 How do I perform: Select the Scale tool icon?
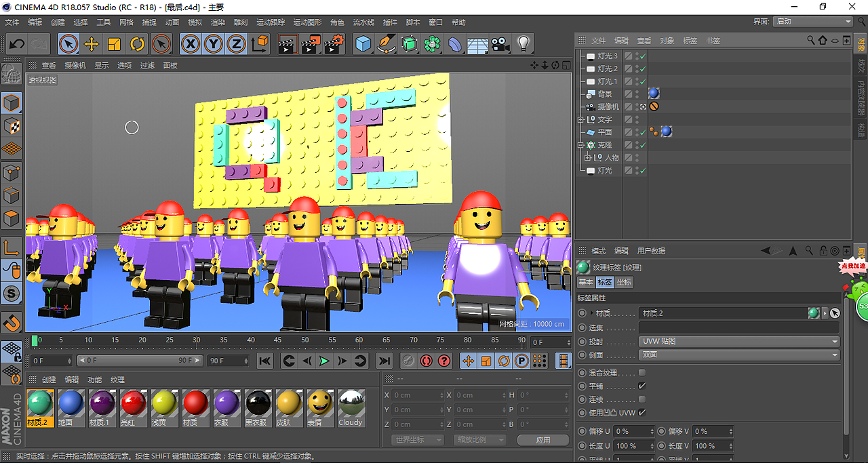pyautogui.click(x=114, y=45)
